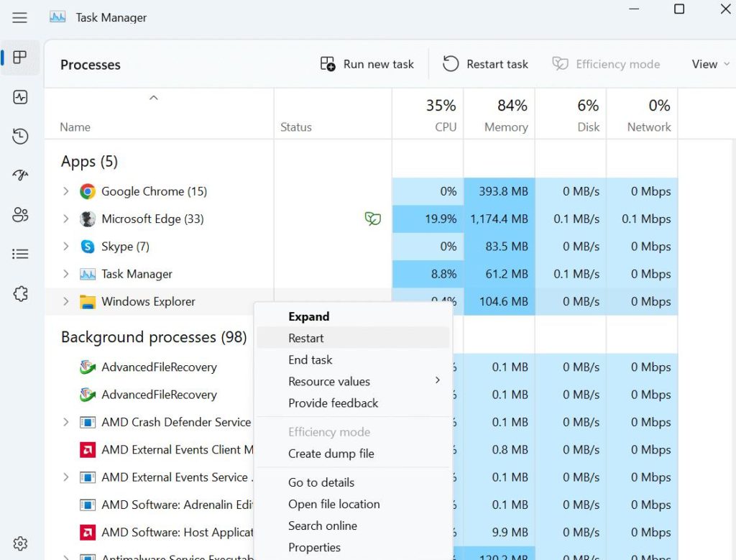Viewport: 736px width, 560px height.
Task: Expand the Skype process group
Action: [x=66, y=247]
